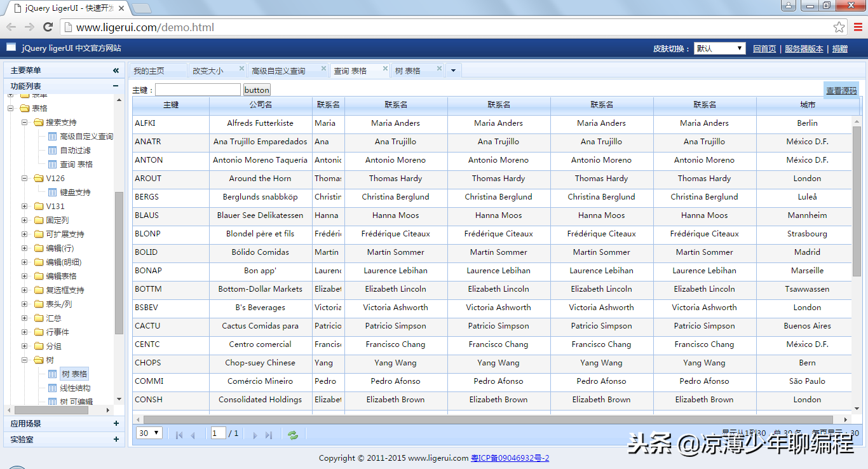The width and height of the screenshot is (868, 469).
Task: Go to the first page in the grid pager
Action: (179, 435)
